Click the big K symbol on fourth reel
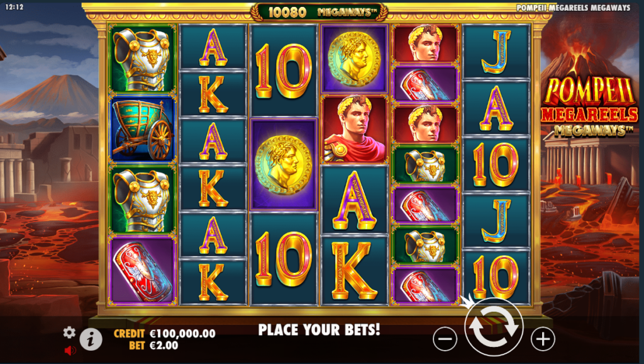The image size is (644, 364). click(355, 270)
